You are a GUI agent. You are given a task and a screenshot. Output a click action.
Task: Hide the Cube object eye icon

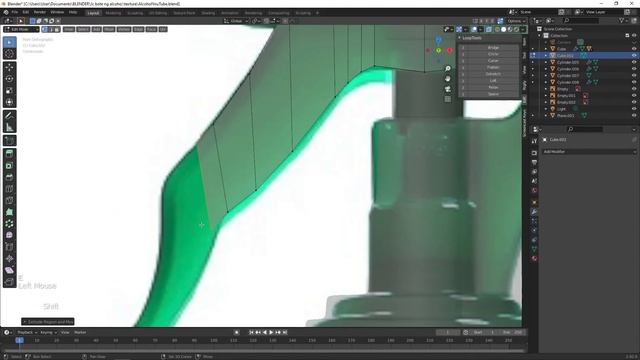tap(634, 49)
